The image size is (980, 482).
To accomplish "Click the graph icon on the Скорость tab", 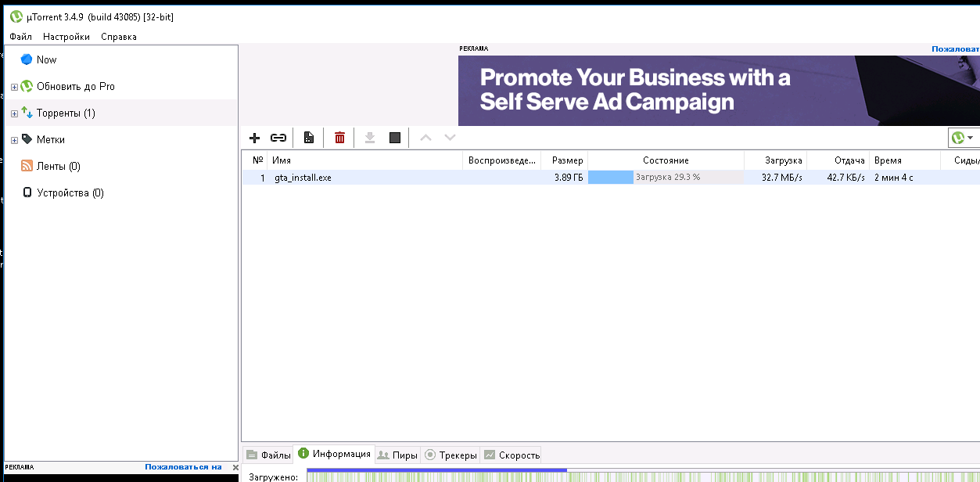I will [x=490, y=455].
